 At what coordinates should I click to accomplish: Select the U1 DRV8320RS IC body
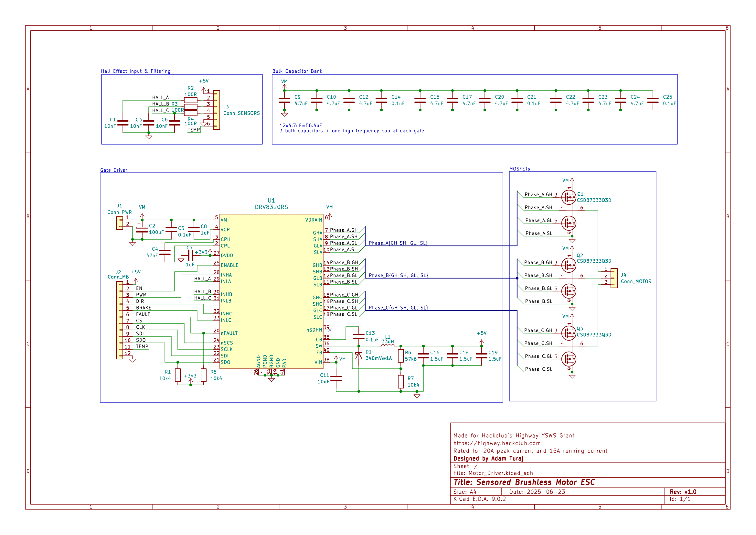point(271,291)
